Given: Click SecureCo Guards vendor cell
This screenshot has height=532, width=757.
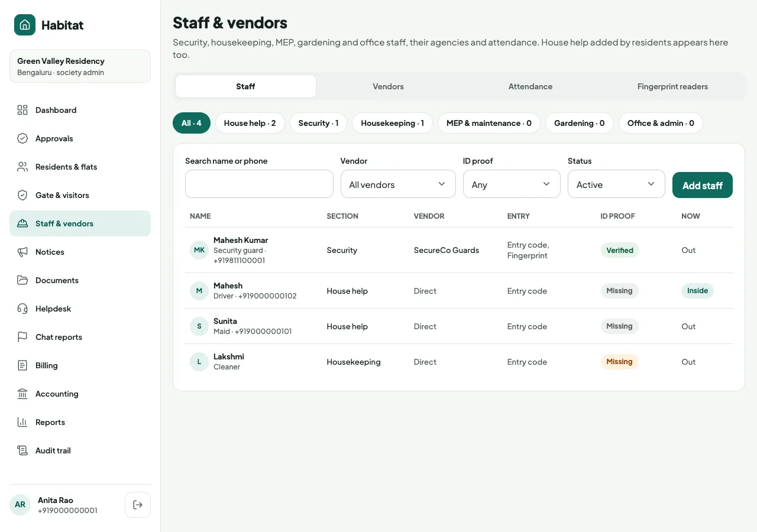Looking at the screenshot, I should pos(447,250).
